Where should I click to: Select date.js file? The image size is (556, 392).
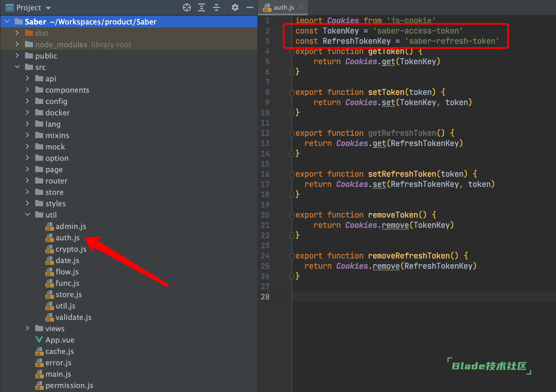coord(67,260)
